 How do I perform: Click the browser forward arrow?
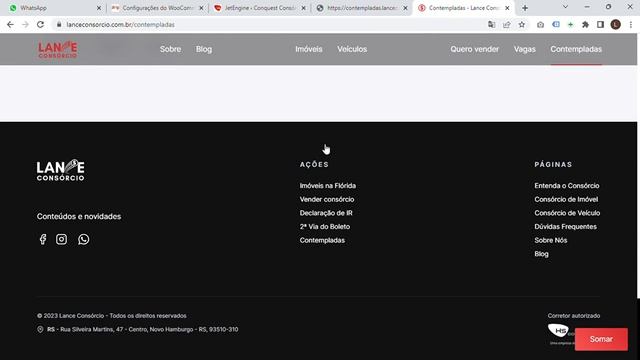pyautogui.click(x=25, y=24)
